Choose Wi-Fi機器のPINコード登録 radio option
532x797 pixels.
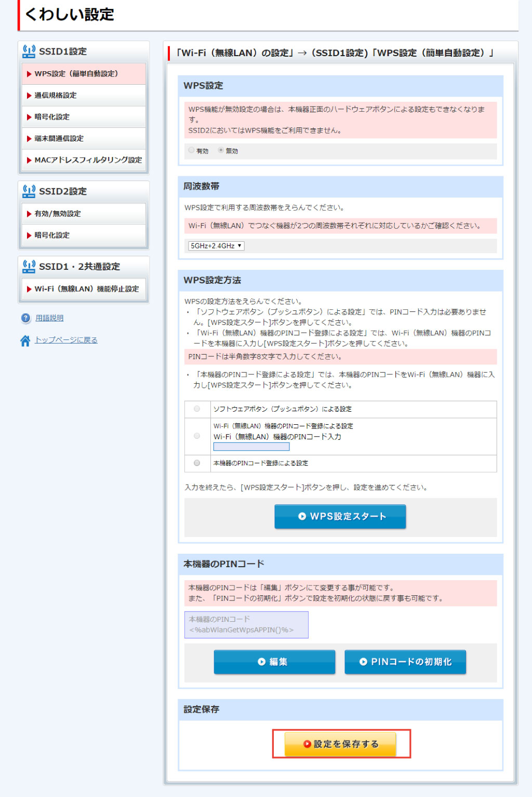pyautogui.click(x=197, y=436)
